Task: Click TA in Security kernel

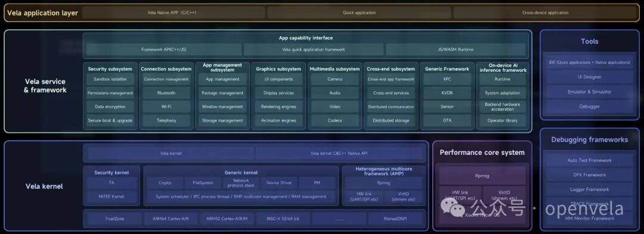Action: 112,183
